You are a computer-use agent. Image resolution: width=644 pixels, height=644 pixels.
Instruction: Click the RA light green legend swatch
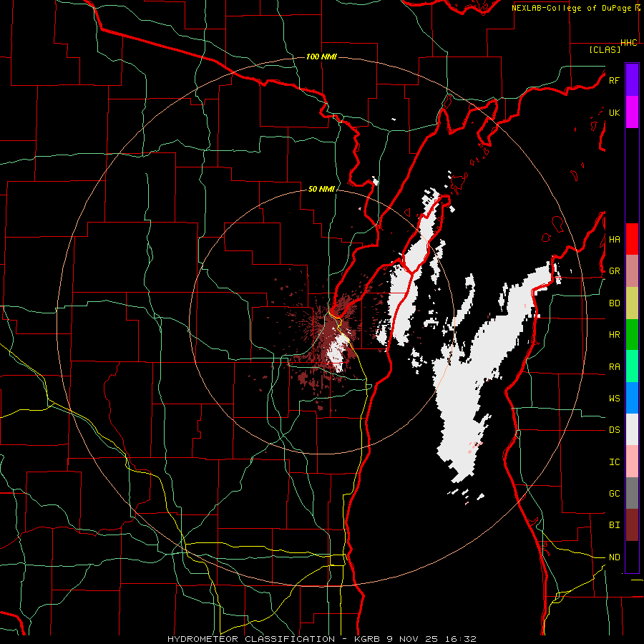[x=632, y=366]
